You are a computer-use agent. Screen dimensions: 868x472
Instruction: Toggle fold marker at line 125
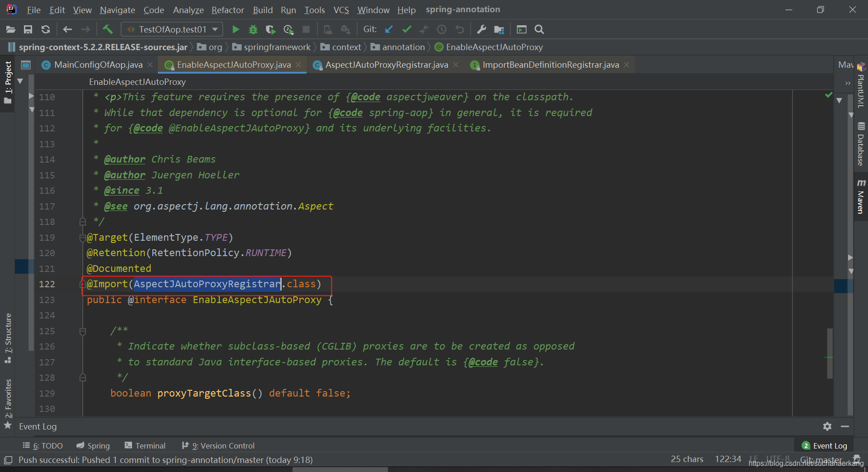point(83,332)
